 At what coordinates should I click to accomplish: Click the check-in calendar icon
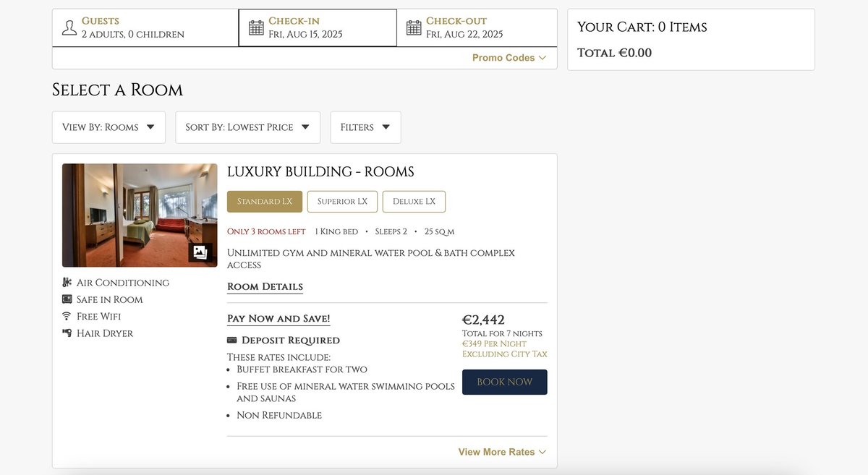tap(256, 27)
